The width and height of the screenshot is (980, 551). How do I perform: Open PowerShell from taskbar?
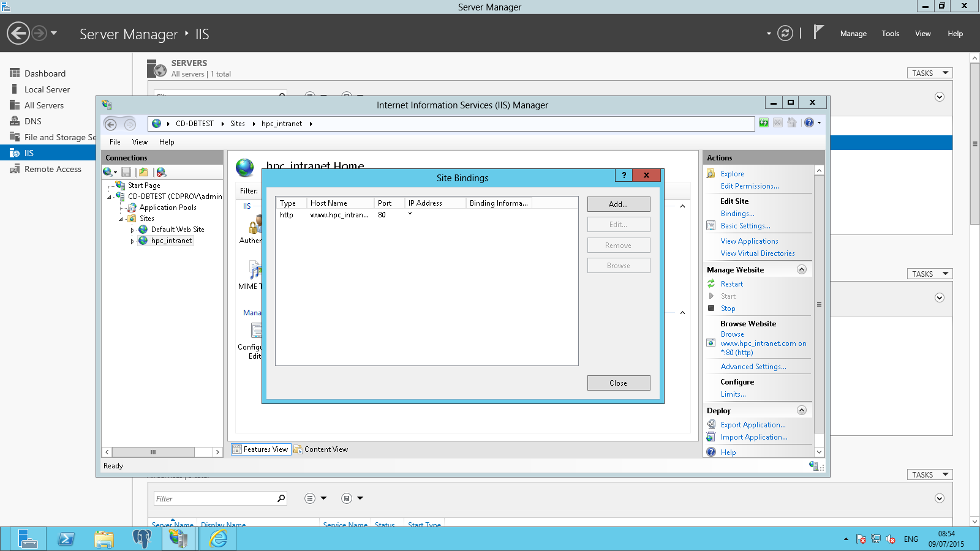66,539
